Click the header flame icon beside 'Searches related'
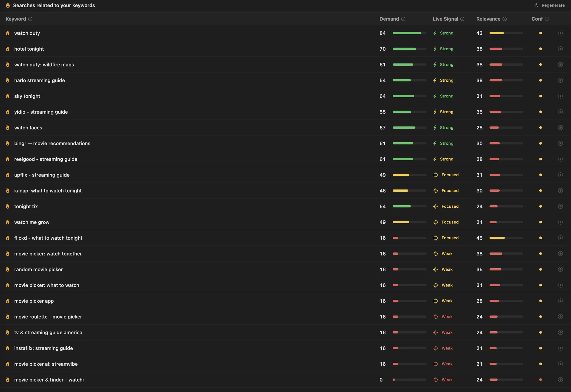This screenshot has height=392, width=571. pyautogui.click(x=8, y=5)
